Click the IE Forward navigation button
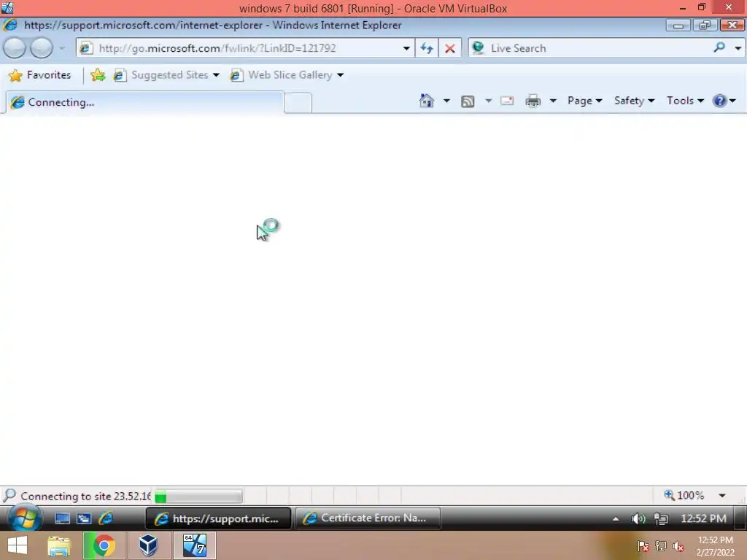Screen dimensions: 747x560 (x=42, y=48)
